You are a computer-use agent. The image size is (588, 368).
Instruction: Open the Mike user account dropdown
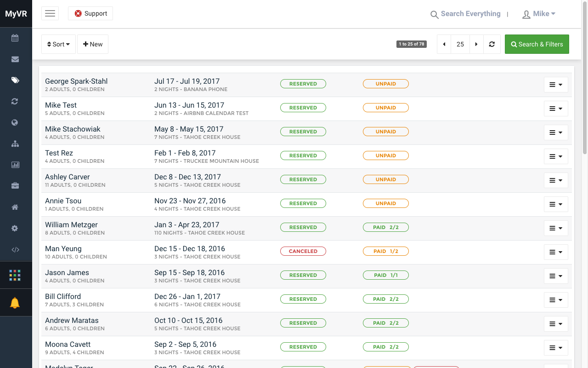pos(539,14)
